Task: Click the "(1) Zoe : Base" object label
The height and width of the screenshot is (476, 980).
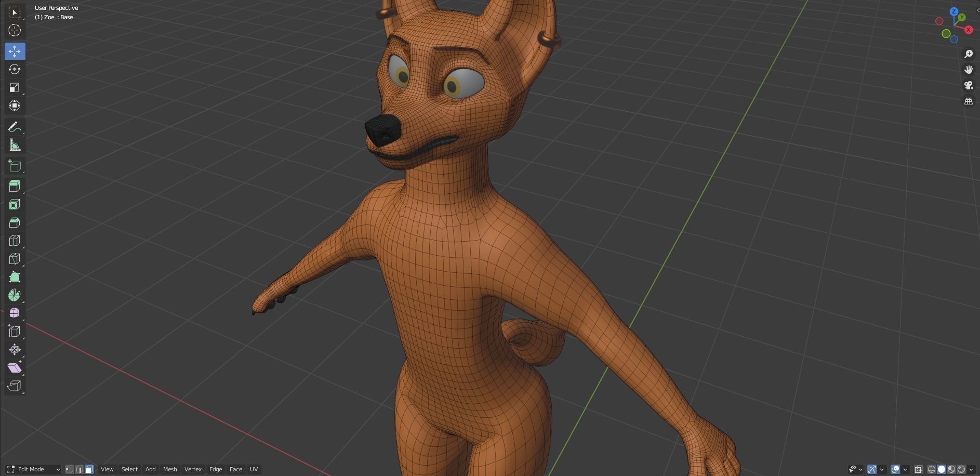Action: (x=54, y=17)
